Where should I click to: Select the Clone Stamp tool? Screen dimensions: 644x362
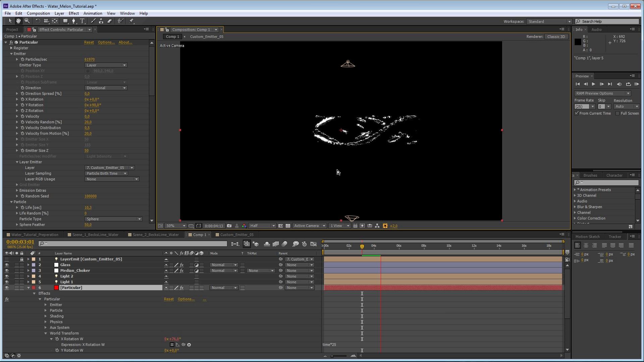pos(101,21)
